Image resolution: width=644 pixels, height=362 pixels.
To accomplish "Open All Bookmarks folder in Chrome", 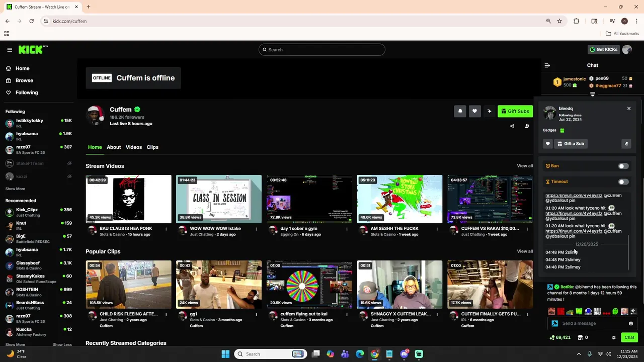I will coord(622,34).
